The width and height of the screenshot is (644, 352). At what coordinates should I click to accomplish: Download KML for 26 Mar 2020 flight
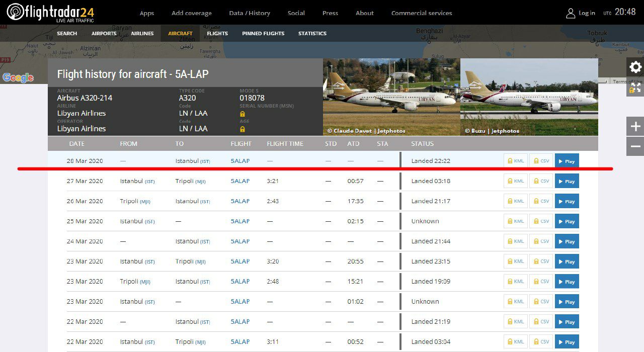516,201
